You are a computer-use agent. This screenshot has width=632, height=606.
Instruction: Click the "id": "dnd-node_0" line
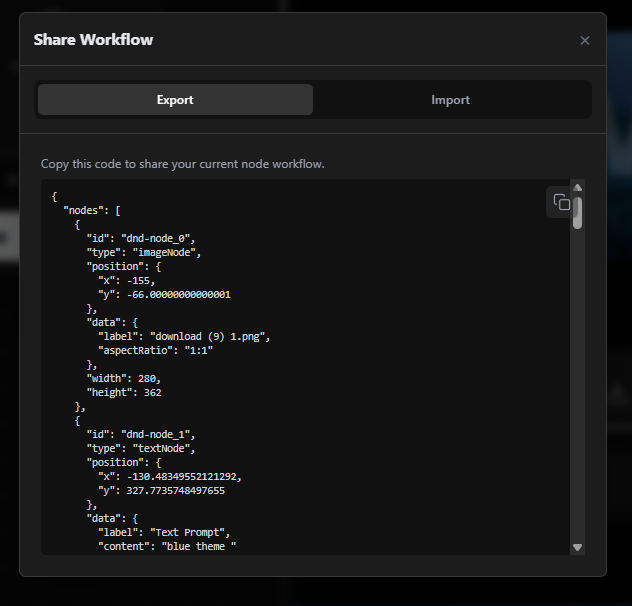coord(141,239)
